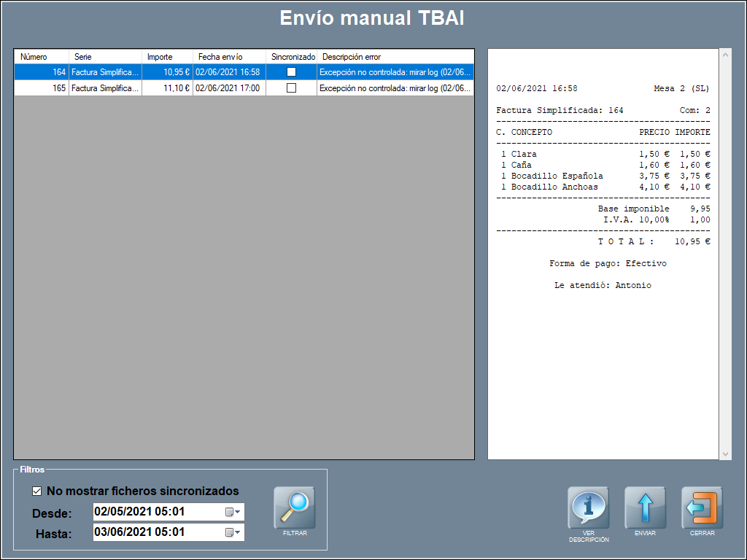The height and width of the screenshot is (560, 747).
Task: Sort by the Importe column header
Action: coord(167,57)
